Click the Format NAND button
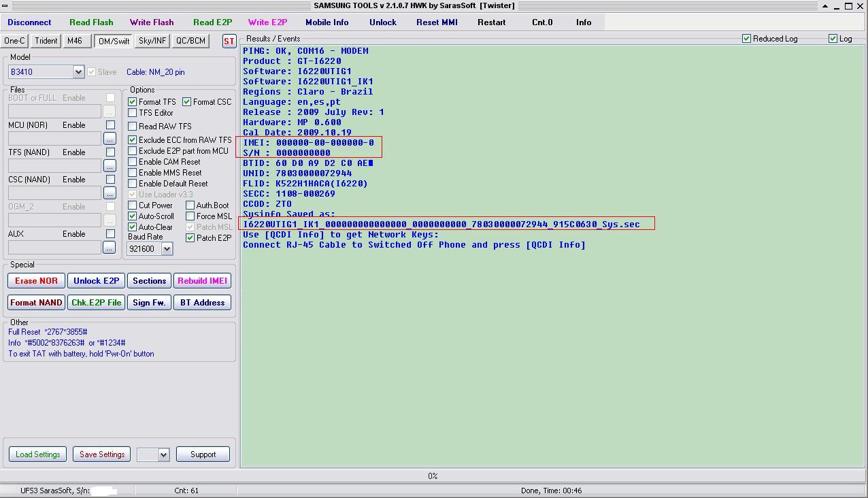This screenshot has width=868, height=498. coord(36,303)
